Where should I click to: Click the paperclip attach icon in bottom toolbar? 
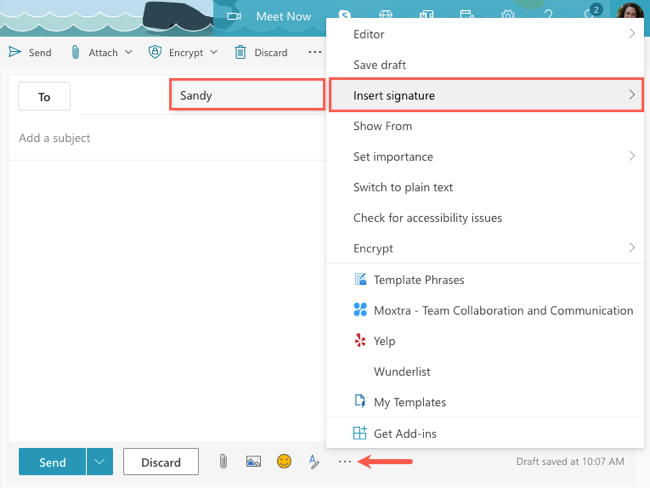[223, 462]
